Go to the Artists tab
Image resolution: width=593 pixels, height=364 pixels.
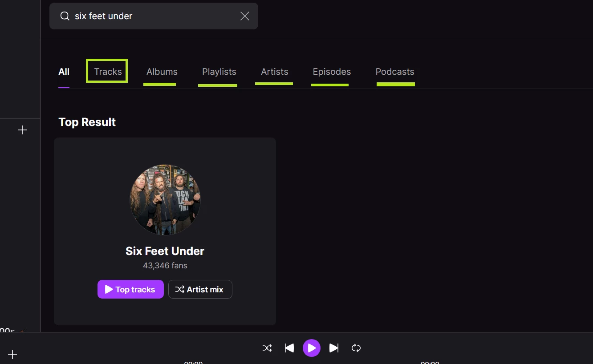click(275, 72)
